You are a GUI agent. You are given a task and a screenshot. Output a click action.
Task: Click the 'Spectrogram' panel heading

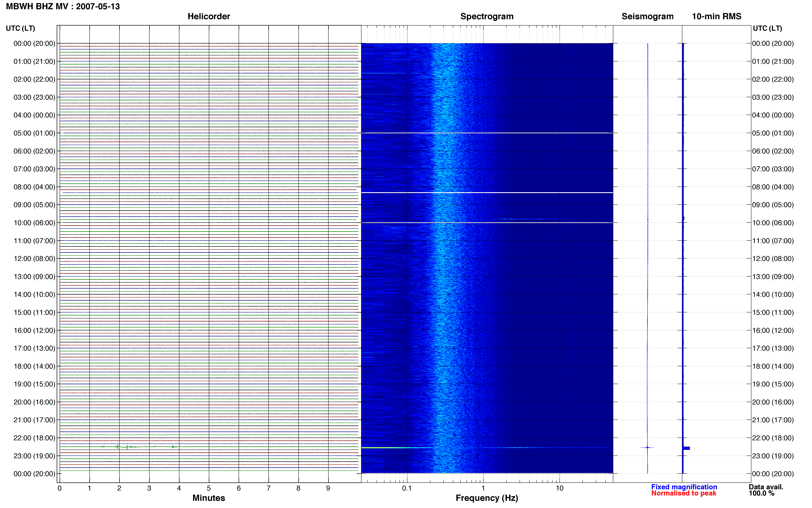tap(487, 16)
